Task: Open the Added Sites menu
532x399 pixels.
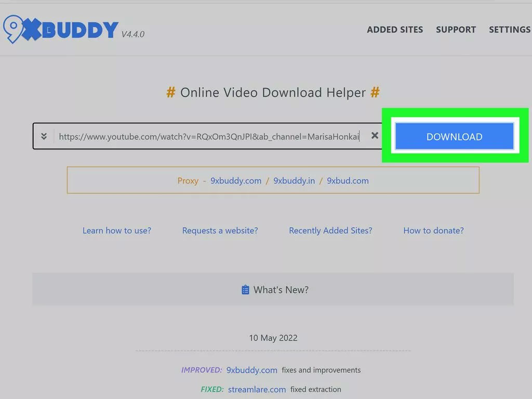Action: tap(395, 30)
